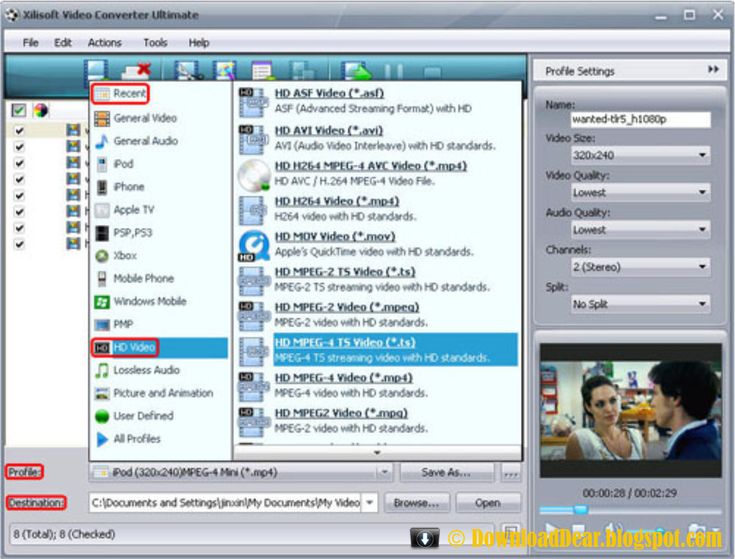Viewport: 735px width, 559px height.
Task: Open the File menu
Action: (x=30, y=43)
